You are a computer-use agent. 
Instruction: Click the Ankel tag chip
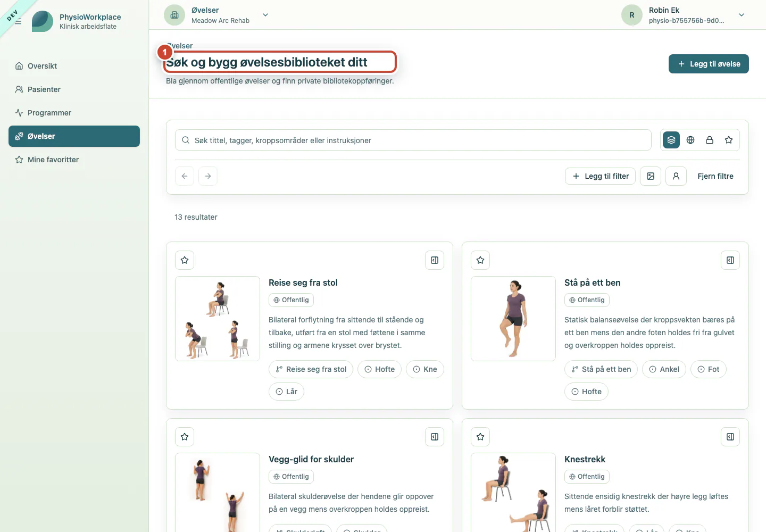click(664, 369)
